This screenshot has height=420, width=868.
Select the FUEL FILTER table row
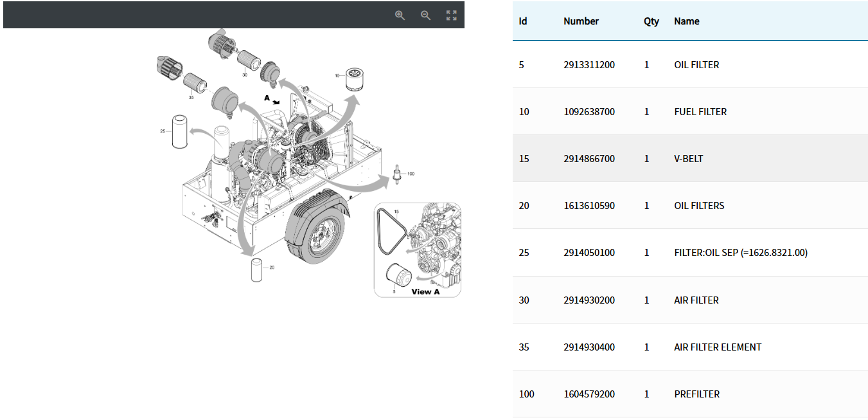click(x=700, y=112)
